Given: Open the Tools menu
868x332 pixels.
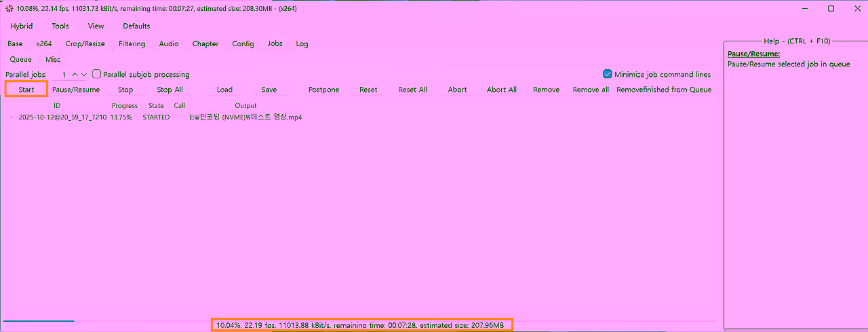Looking at the screenshot, I should (x=60, y=26).
